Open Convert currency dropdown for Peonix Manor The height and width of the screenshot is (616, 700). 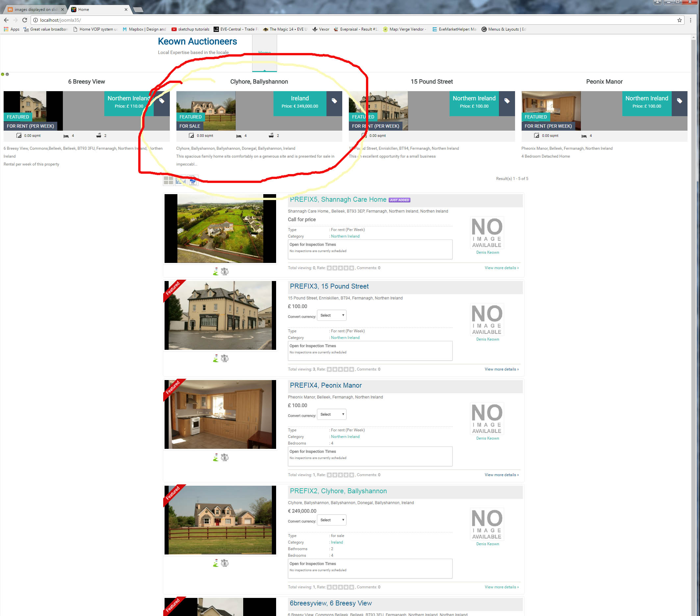pyautogui.click(x=331, y=414)
